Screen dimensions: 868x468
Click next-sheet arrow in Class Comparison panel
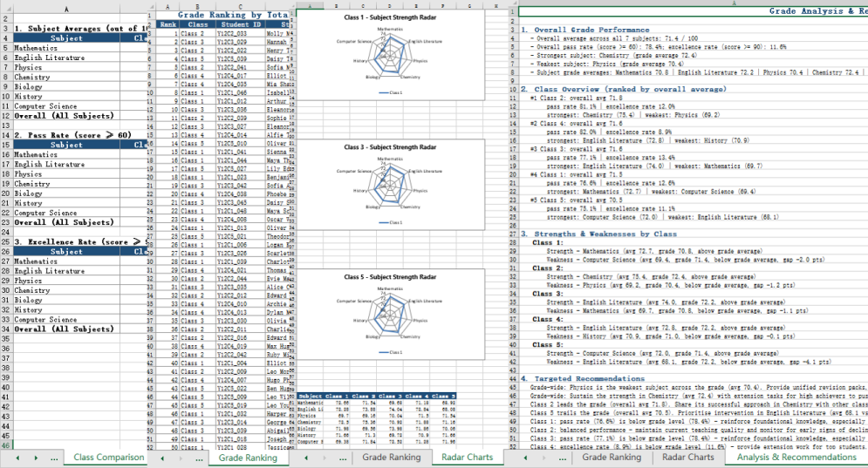tap(36, 458)
